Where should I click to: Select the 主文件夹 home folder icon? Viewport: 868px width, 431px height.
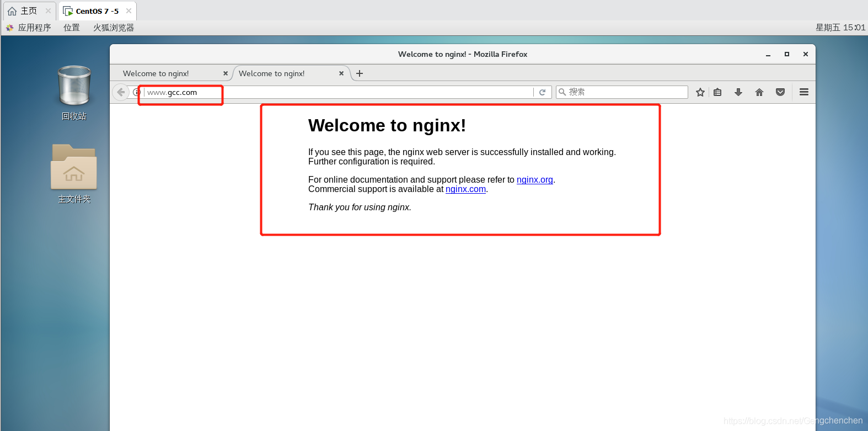(x=74, y=174)
